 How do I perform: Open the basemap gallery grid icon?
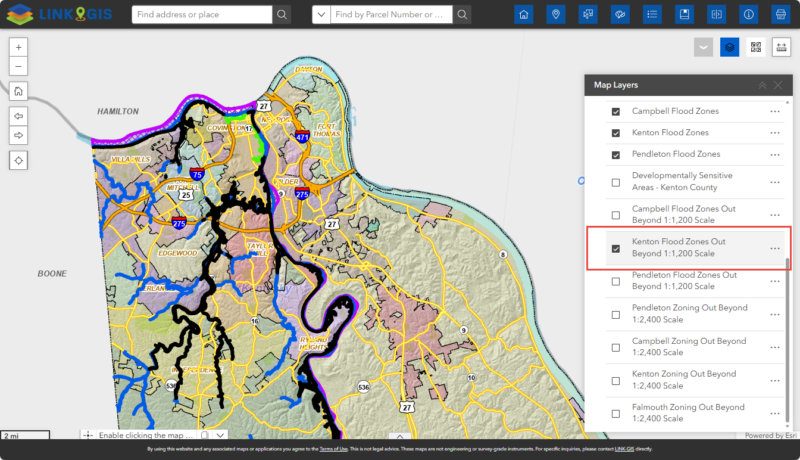756,47
